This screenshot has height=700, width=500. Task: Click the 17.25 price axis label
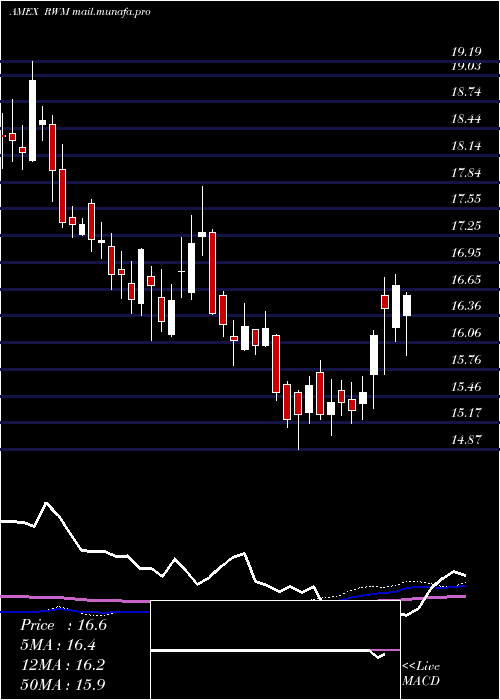pos(466,225)
